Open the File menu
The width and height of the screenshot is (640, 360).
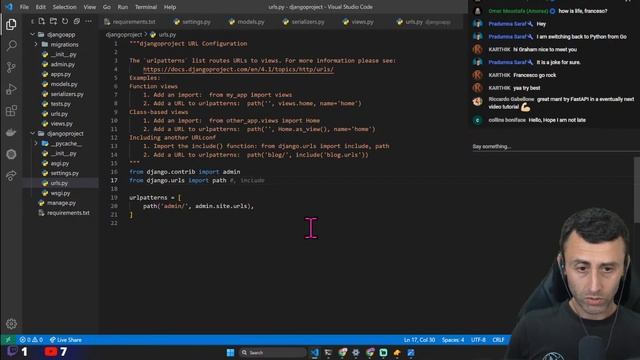[24, 7]
